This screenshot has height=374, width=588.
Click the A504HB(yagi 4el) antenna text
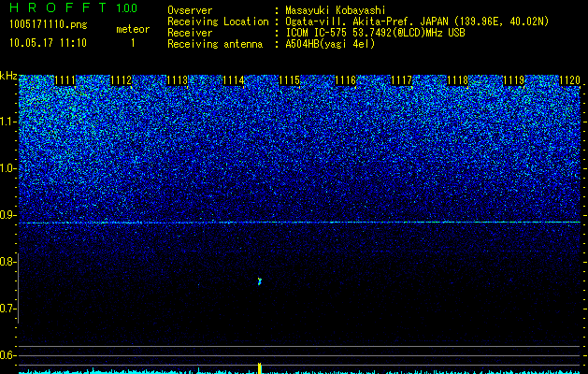[330, 44]
